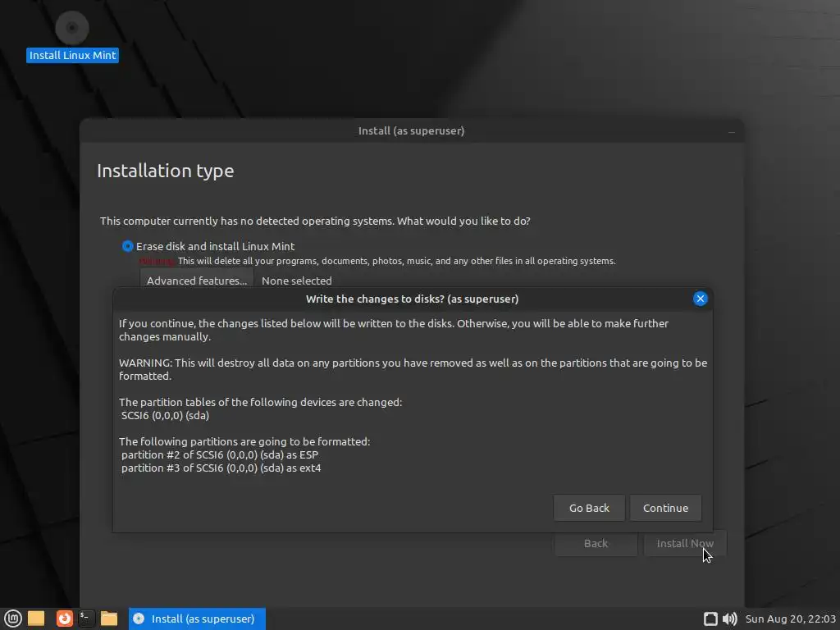The width and height of the screenshot is (840, 630).
Task: Open the network tray icon
Action: click(710, 619)
